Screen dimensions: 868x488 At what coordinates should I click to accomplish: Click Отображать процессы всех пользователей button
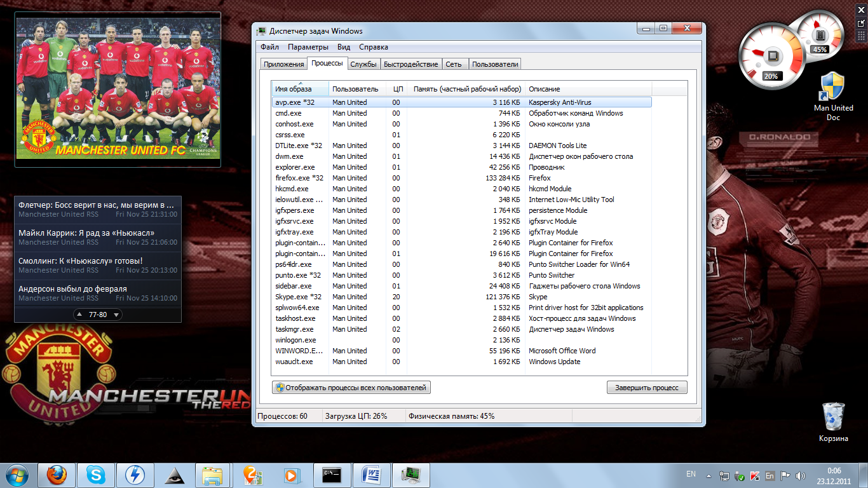pos(351,388)
